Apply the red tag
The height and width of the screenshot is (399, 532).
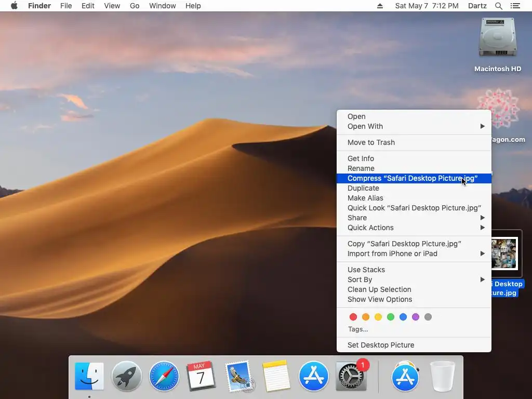(x=353, y=317)
